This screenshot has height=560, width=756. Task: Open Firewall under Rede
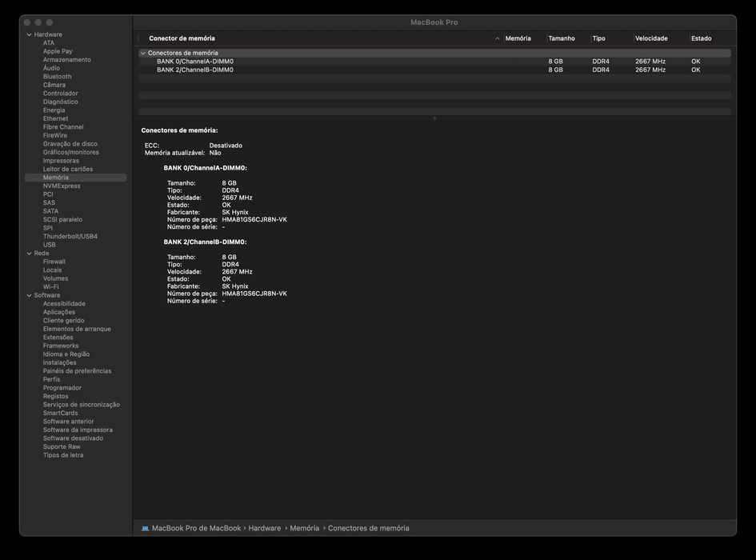point(54,262)
